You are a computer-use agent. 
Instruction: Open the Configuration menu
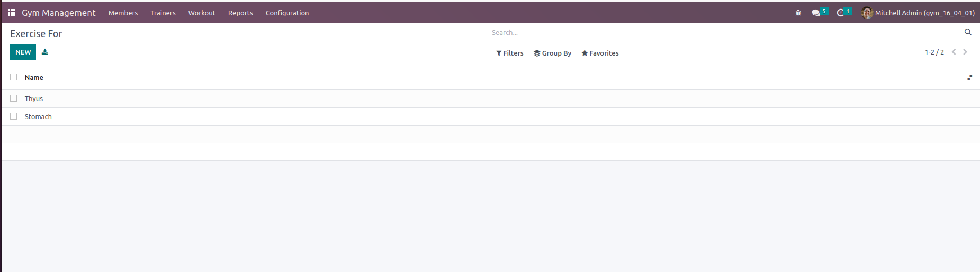click(287, 13)
